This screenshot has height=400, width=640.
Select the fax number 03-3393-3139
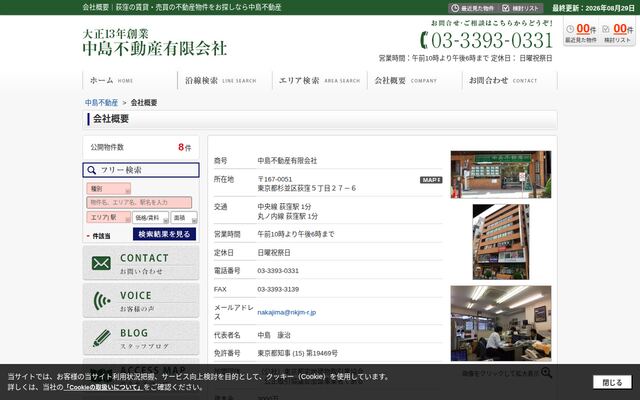coord(278,289)
